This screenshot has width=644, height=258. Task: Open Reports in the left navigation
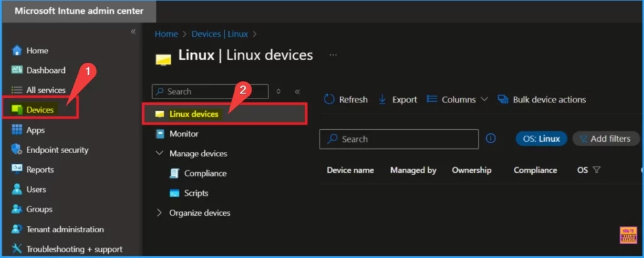tap(40, 169)
